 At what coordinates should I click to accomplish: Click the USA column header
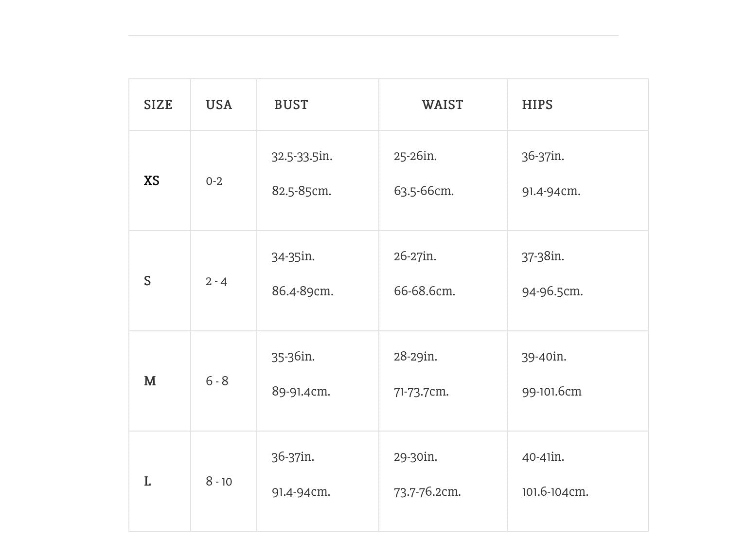pos(219,105)
